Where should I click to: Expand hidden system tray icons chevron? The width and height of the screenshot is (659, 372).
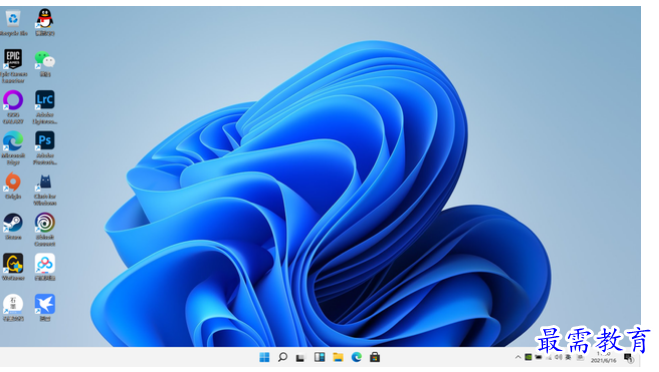click(518, 357)
